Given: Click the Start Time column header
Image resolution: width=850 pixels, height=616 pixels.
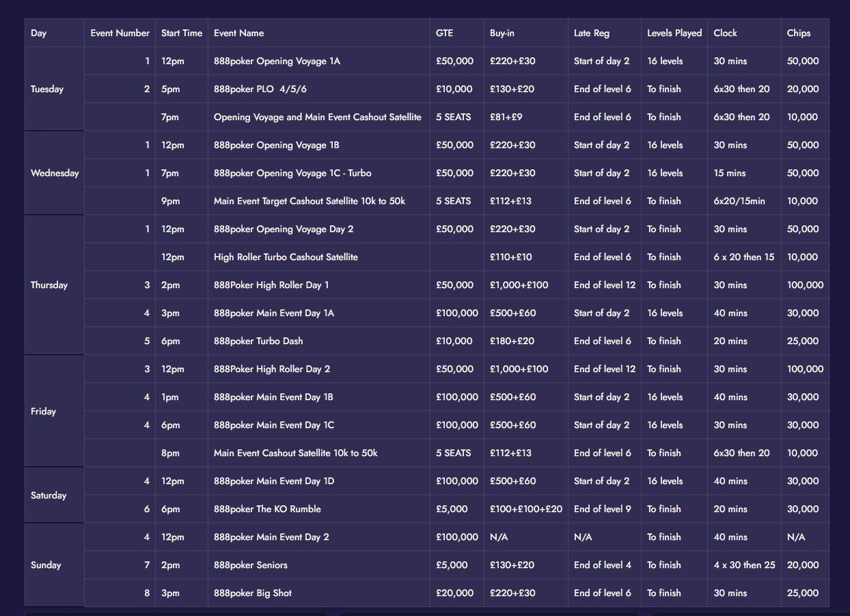Looking at the screenshot, I should tap(182, 33).
